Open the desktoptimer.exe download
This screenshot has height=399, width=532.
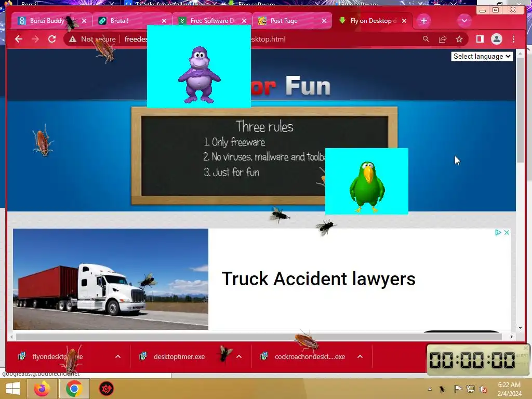(179, 356)
